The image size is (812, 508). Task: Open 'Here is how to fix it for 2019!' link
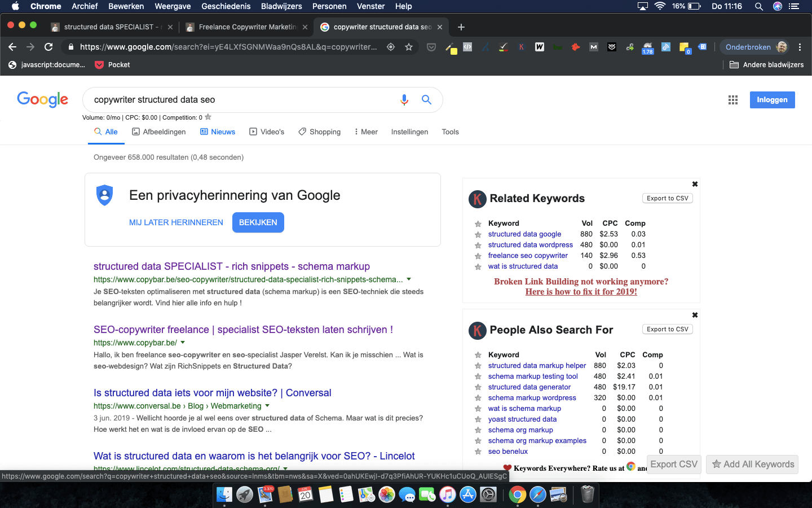(x=581, y=292)
